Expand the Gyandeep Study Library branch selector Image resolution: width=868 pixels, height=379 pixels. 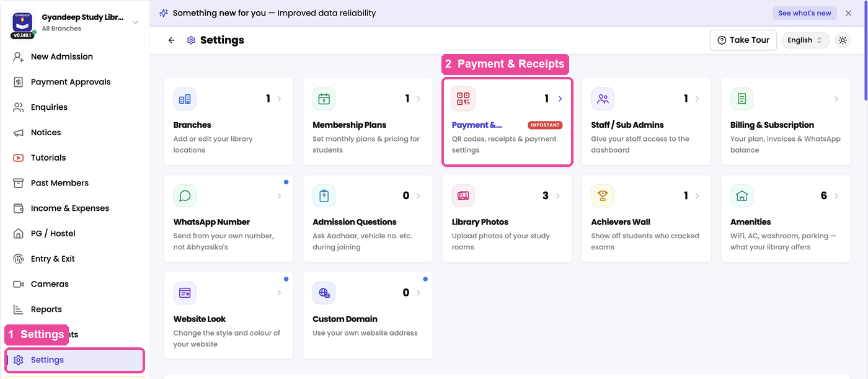point(136,23)
